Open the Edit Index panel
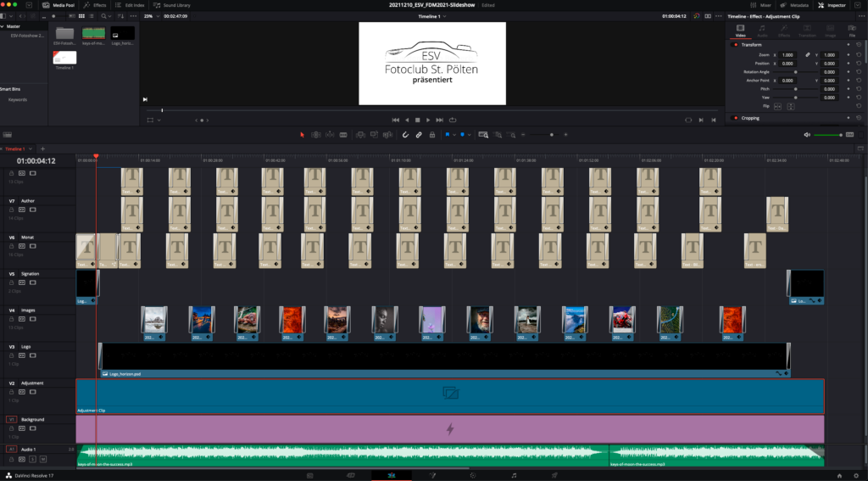The height and width of the screenshot is (481, 868). coord(130,5)
